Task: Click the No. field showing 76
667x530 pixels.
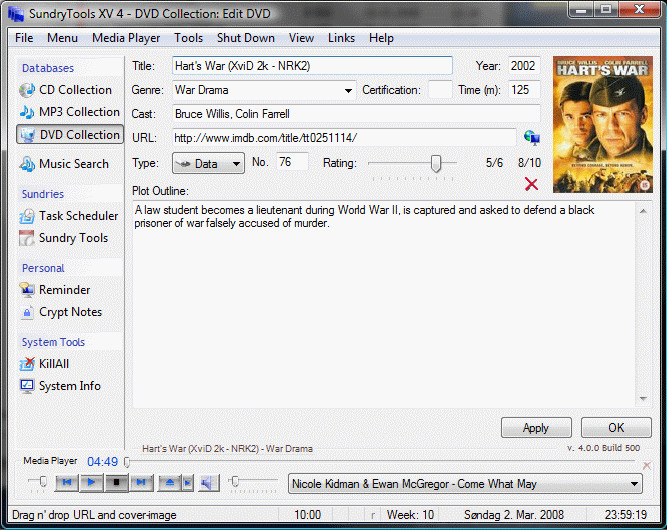Action: tap(292, 162)
